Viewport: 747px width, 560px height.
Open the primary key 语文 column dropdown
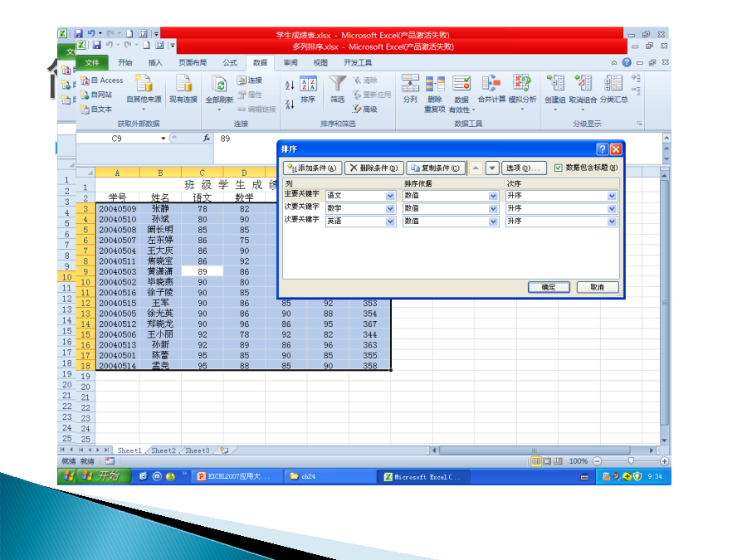391,196
